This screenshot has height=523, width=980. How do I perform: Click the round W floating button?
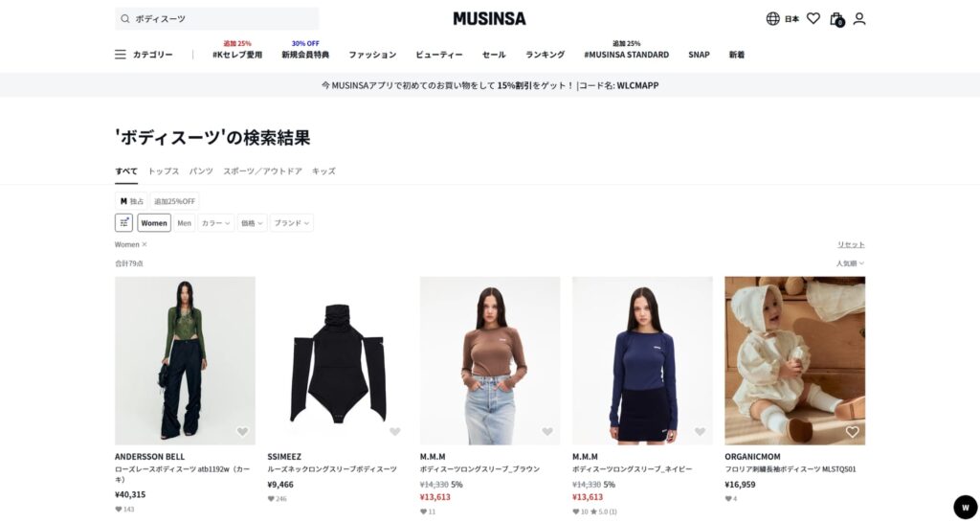coord(965,507)
